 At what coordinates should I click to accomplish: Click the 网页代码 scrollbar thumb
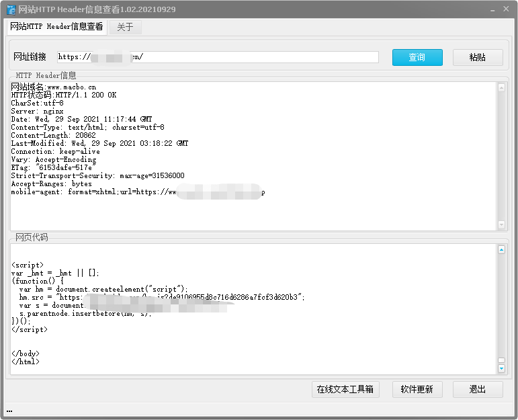point(501,360)
